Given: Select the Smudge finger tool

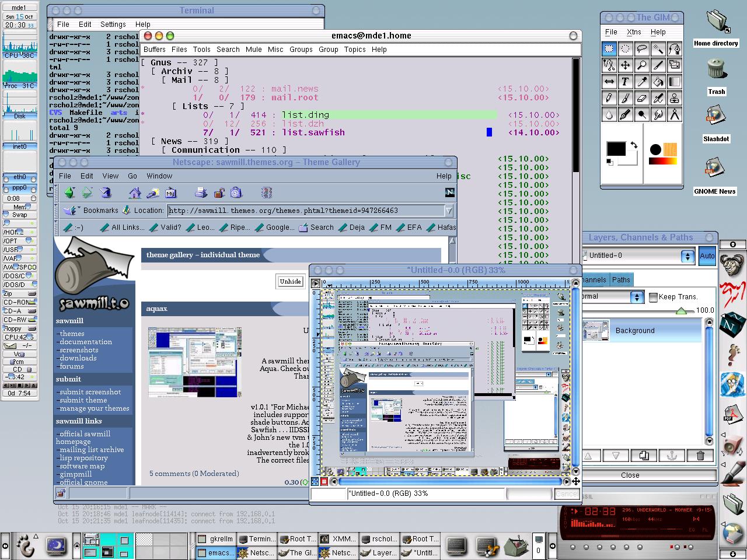Looking at the screenshot, I should click(x=658, y=114).
